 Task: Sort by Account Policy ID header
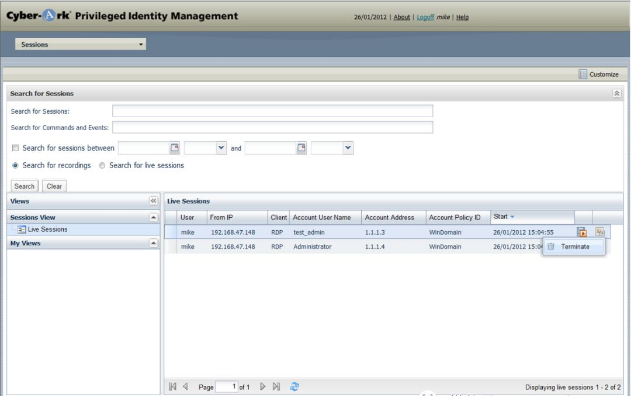(458, 217)
